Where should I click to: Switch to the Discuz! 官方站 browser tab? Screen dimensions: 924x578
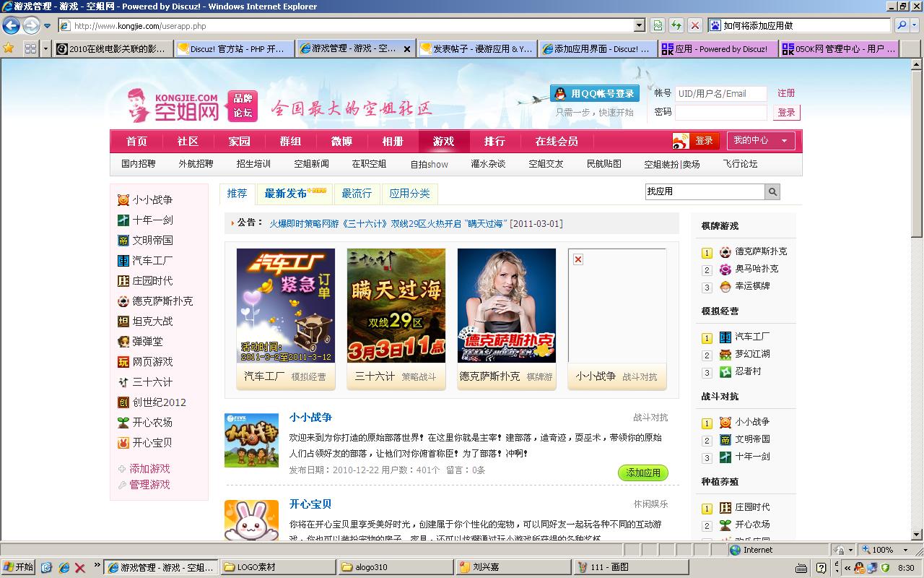click(235, 48)
